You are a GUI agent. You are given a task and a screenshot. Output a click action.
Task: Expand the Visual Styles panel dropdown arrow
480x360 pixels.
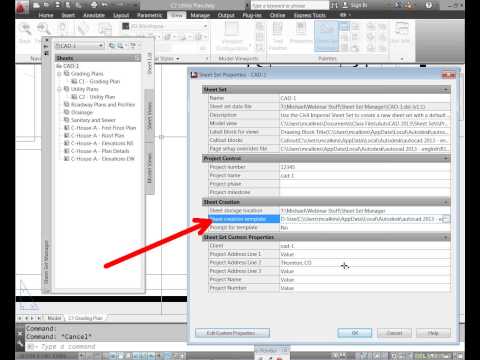point(178,59)
